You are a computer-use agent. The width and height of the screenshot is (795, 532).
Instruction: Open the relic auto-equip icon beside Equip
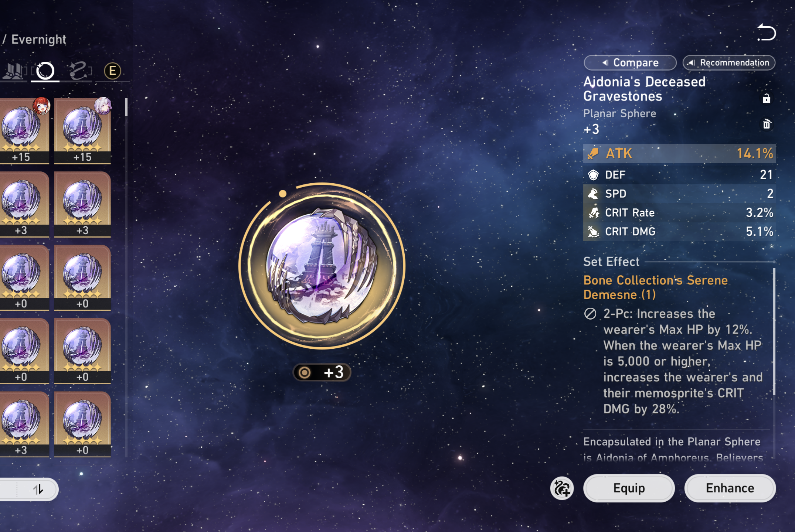(x=562, y=488)
